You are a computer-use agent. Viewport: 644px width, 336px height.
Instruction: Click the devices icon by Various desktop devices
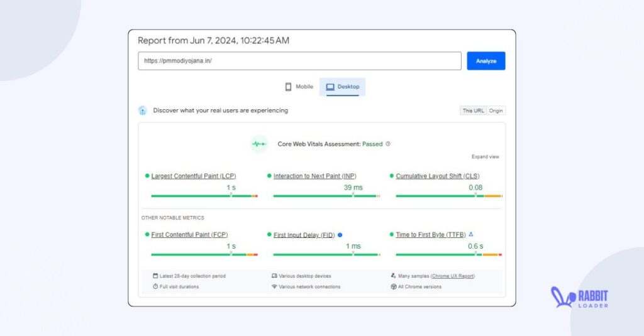coord(274,276)
